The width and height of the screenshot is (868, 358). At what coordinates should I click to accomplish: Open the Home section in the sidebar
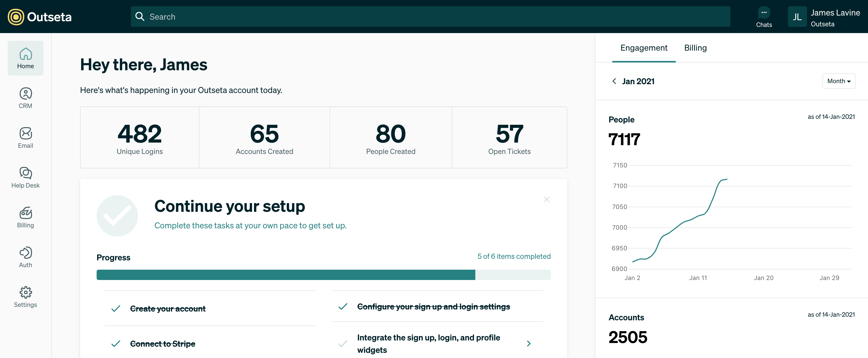[x=25, y=58]
